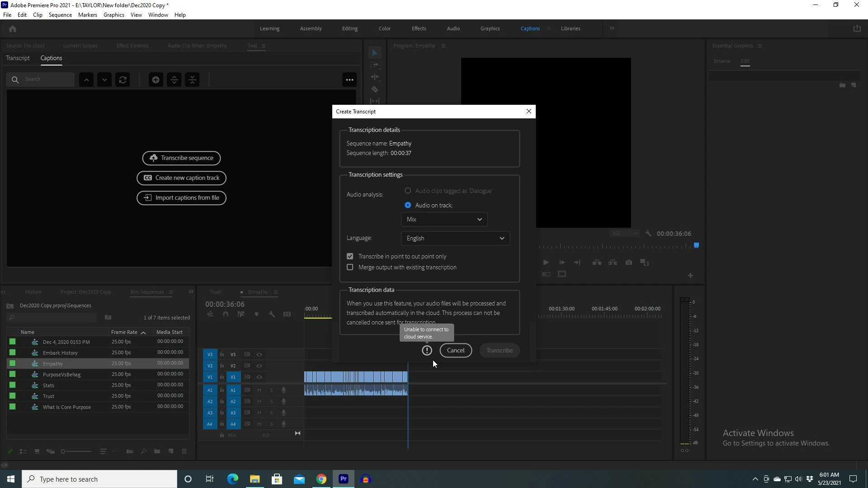Open Premiere Pro from the taskbar
This screenshot has height=488, width=868.
pyautogui.click(x=344, y=479)
